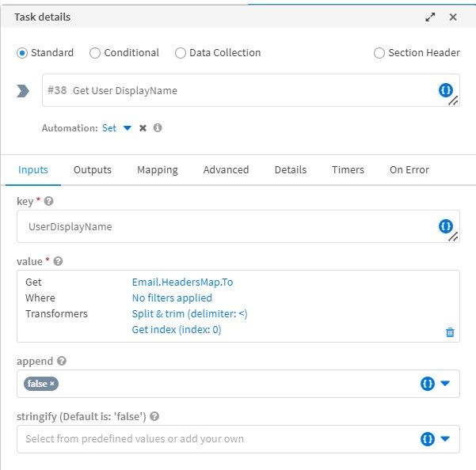This screenshot has width=476, height=470.
Task: Switch to the Outputs tab
Action: tap(93, 169)
